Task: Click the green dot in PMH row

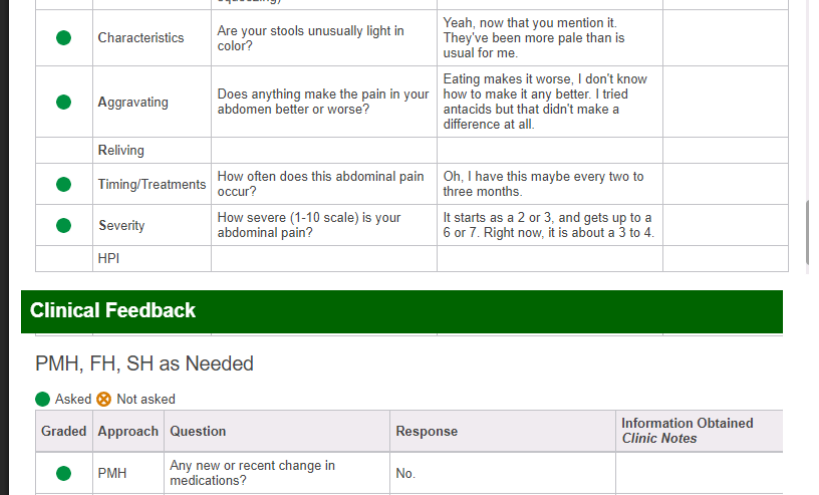Action: [x=63, y=473]
